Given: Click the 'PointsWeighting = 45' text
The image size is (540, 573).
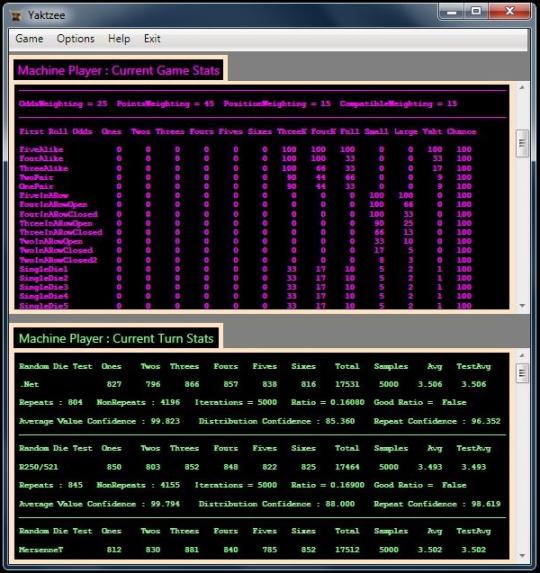Looking at the screenshot, I should [x=165, y=103].
